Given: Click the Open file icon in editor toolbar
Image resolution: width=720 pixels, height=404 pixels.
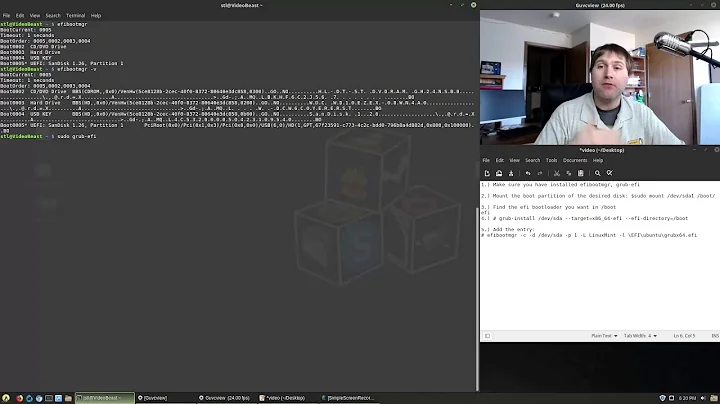Looking at the screenshot, I should [x=497, y=173].
